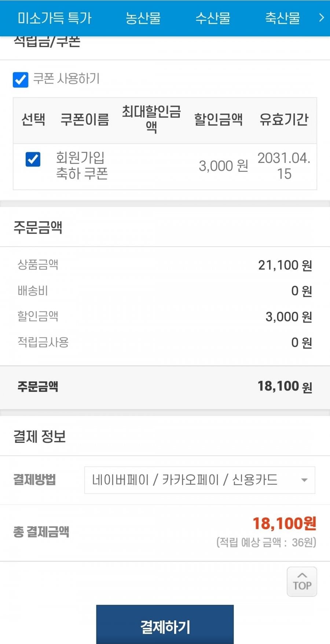Click the 상품금액 21,100 원 value

pyautogui.click(x=285, y=265)
